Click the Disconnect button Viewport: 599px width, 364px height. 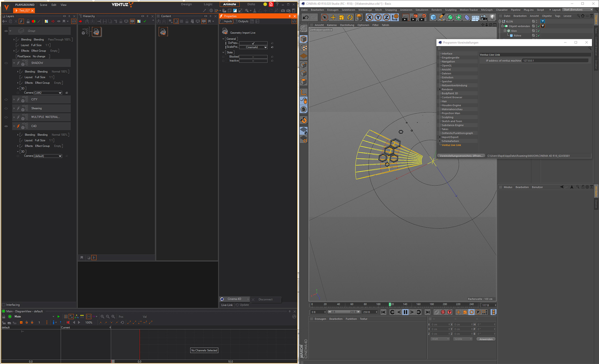pyautogui.click(x=265, y=299)
